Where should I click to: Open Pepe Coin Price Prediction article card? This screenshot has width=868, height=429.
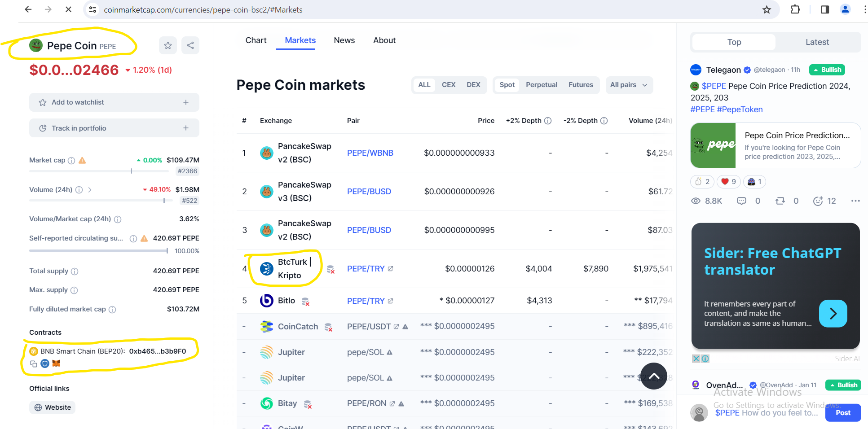775,145
